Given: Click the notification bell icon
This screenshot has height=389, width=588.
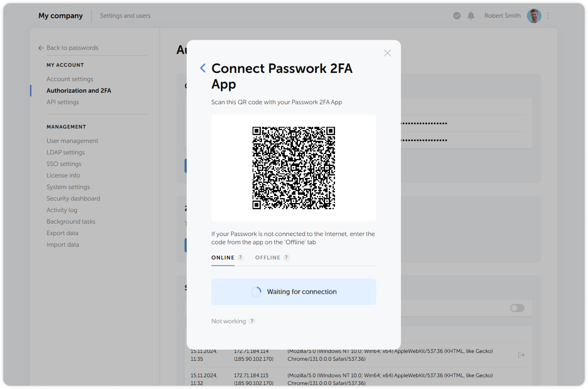Looking at the screenshot, I should 471,16.
